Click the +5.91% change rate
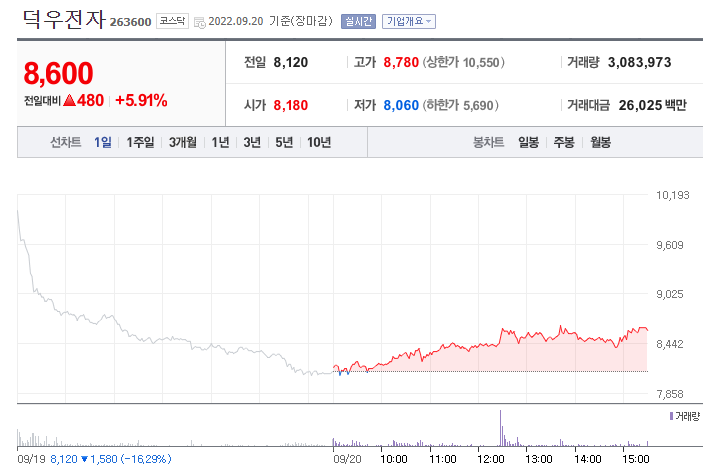Screen dimensions: 703x472 (x=141, y=100)
